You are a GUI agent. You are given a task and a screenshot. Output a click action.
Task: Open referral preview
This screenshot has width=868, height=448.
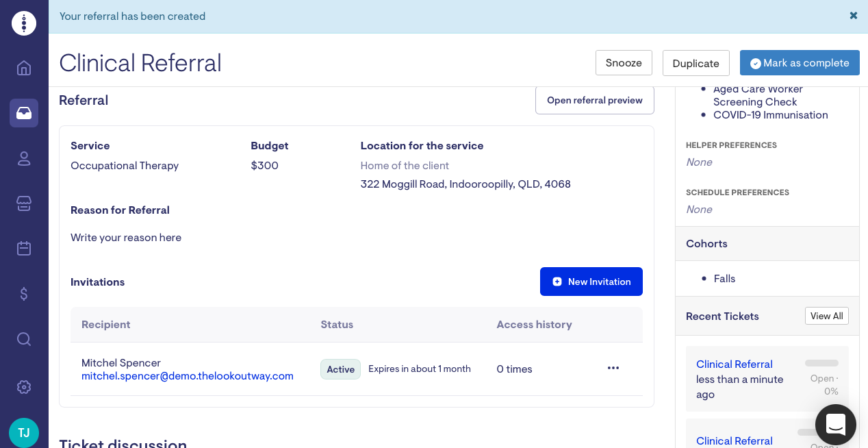coord(594,100)
